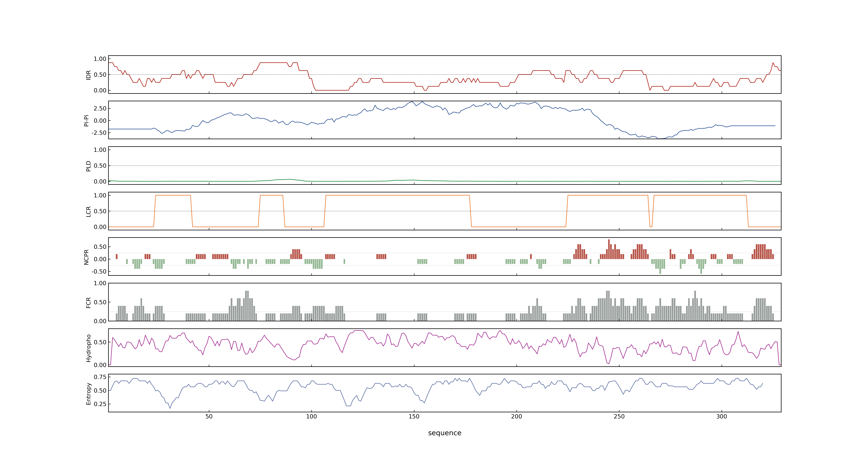Click the IDR y-axis label
This screenshot has width=868, height=463.
point(88,75)
